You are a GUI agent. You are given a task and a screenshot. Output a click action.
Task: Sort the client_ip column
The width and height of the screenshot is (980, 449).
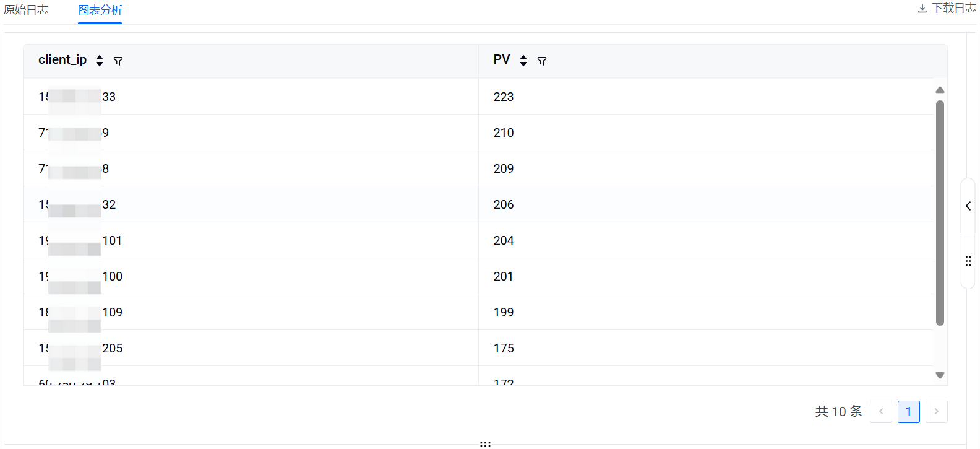(100, 61)
